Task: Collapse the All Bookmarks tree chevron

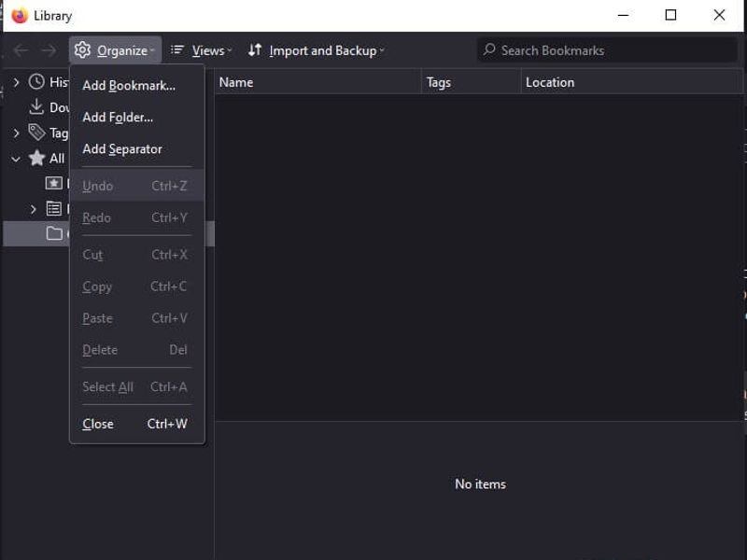Action: tap(16, 159)
